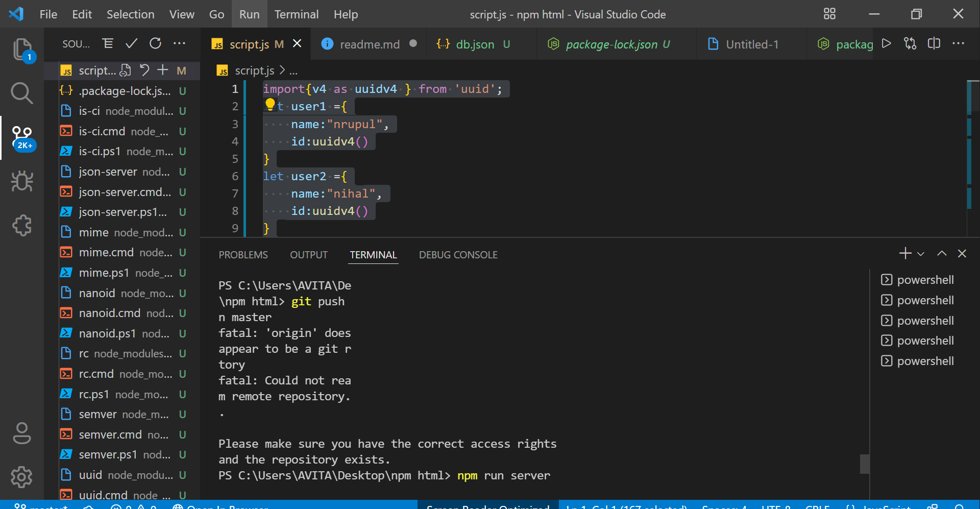
Task: Open the Run and Debug view
Action: [x=22, y=181]
